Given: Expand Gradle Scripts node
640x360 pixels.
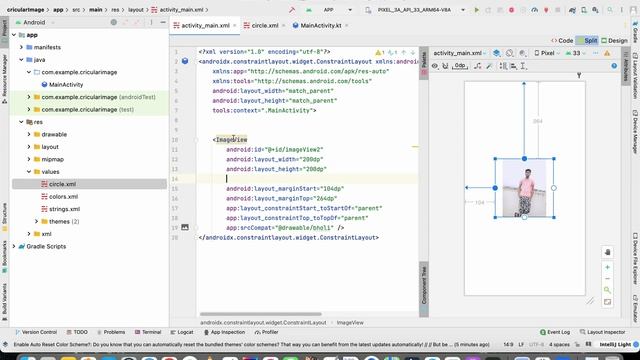Looking at the screenshot, I should [x=14, y=247].
